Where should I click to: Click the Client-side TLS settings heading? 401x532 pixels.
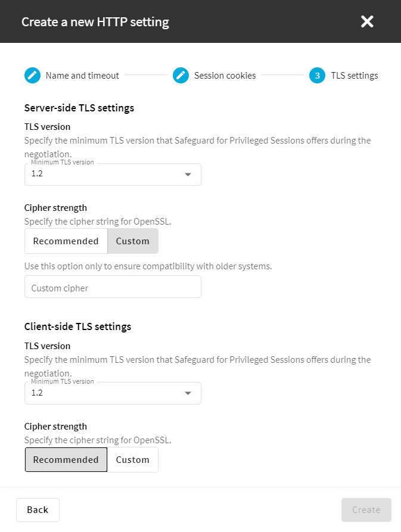point(77,326)
